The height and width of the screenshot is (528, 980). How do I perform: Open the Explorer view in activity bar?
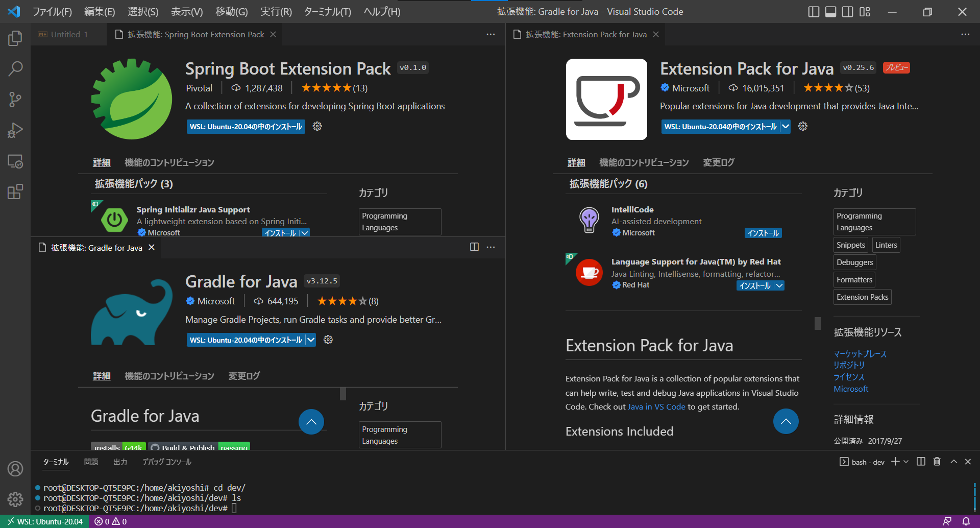point(15,38)
